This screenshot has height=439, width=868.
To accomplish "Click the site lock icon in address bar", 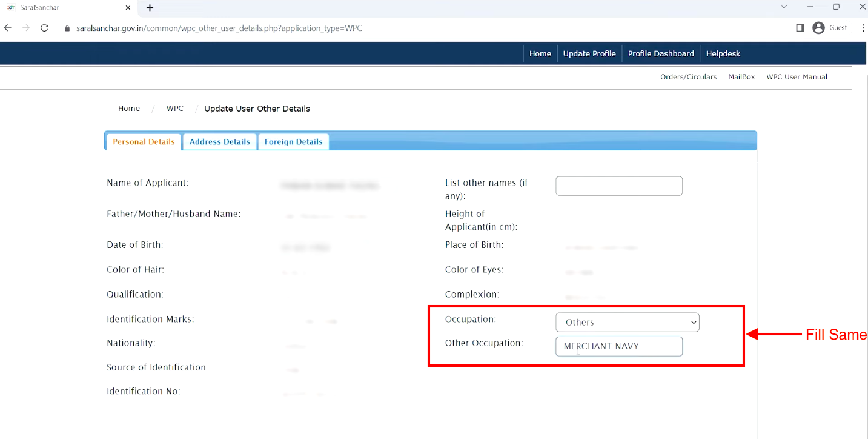I will coord(67,28).
